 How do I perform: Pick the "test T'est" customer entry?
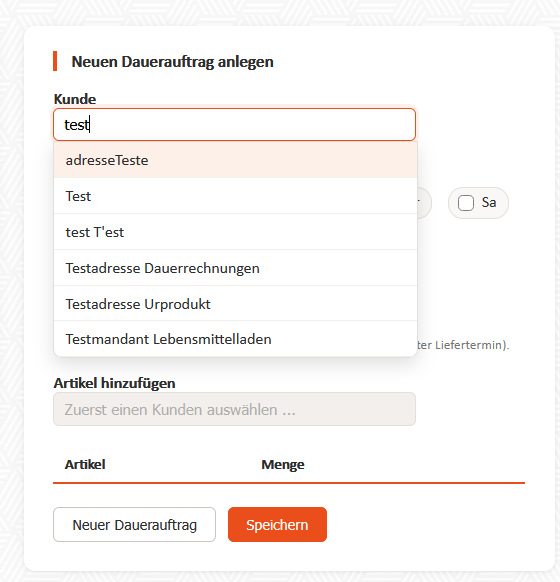(235, 232)
